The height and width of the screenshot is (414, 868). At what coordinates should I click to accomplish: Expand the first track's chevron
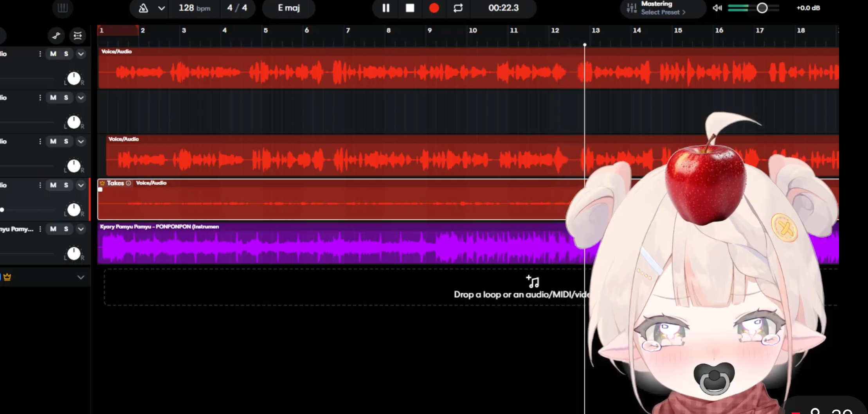pyautogui.click(x=81, y=54)
